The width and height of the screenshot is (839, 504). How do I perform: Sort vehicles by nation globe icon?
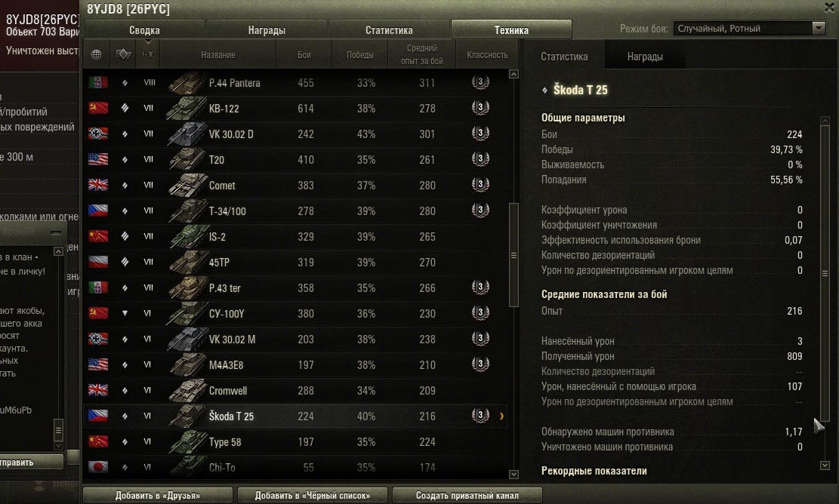point(97,54)
